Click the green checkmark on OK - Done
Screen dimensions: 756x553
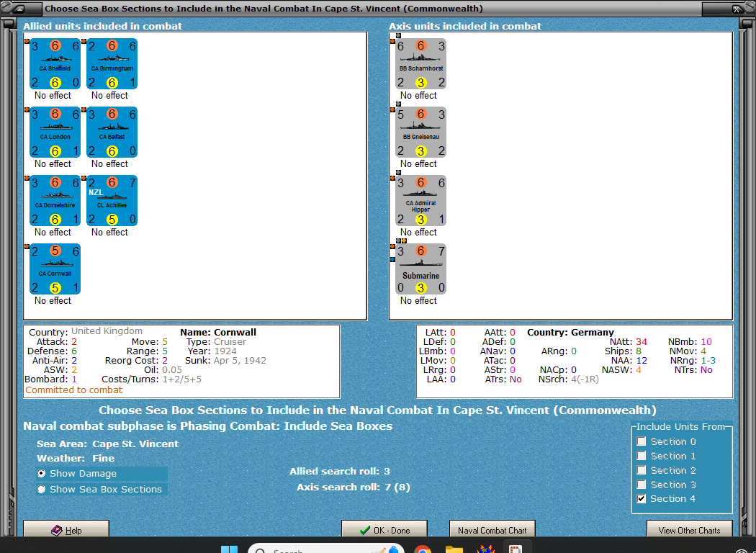click(x=365, y=531)
